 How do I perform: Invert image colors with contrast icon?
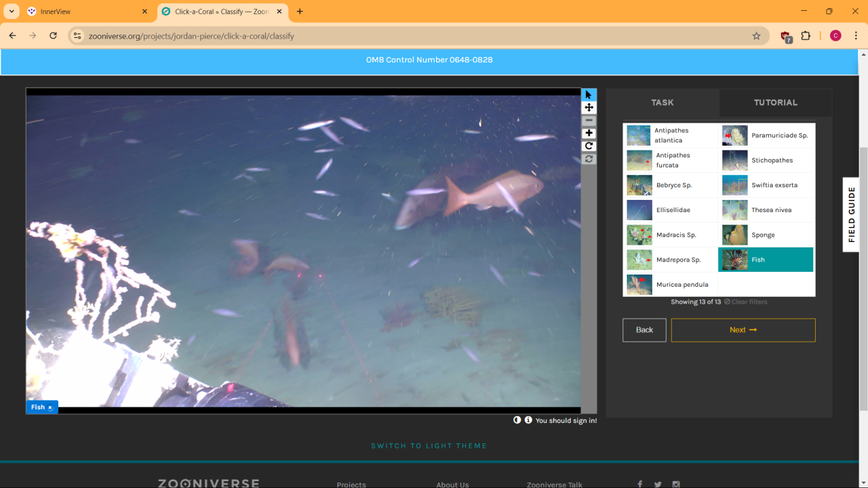tap(517, 420)
